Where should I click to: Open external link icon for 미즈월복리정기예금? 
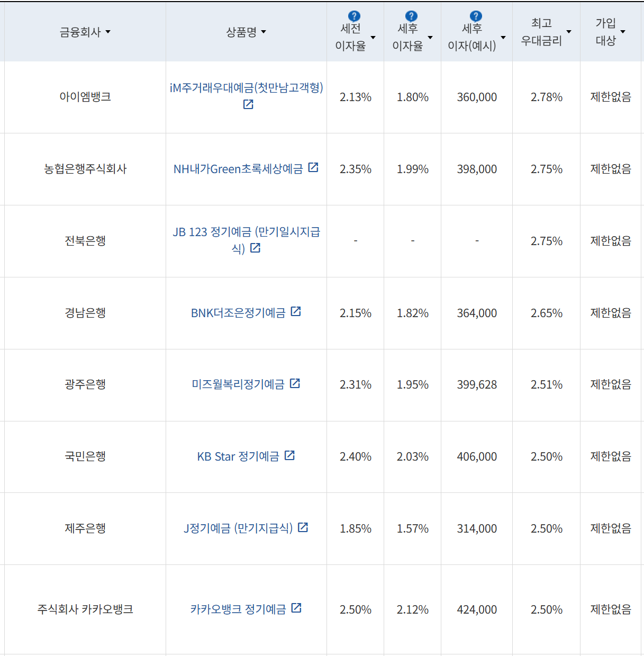(x=296, y=383)
